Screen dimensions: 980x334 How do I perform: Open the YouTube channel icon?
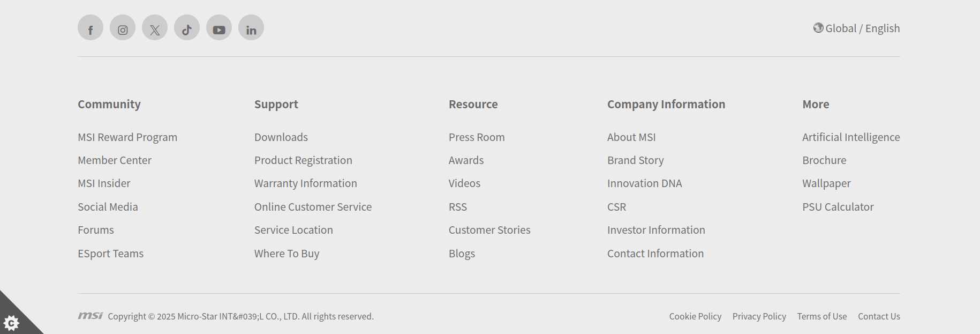pyautogui.click(x=219, y=28)
